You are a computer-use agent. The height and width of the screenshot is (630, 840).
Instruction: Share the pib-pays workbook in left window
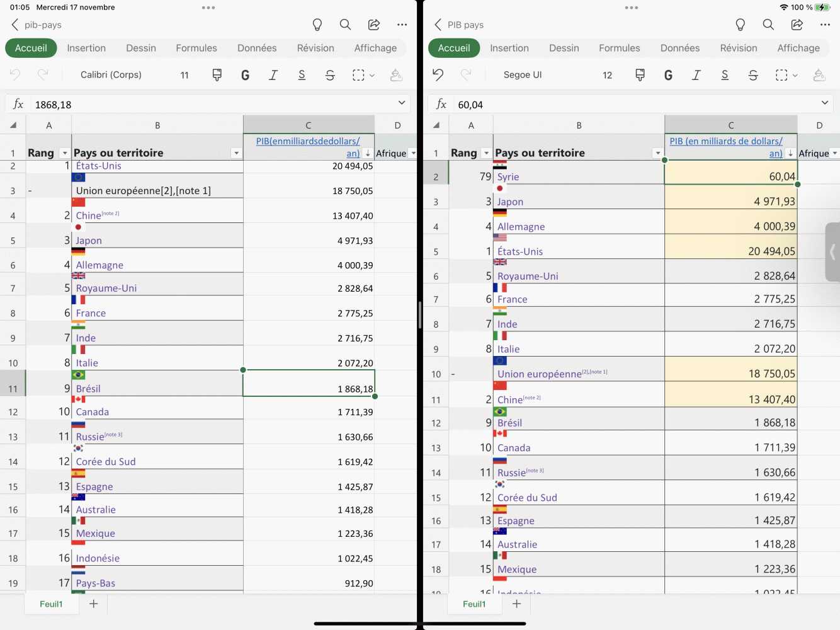pos(374,25)
